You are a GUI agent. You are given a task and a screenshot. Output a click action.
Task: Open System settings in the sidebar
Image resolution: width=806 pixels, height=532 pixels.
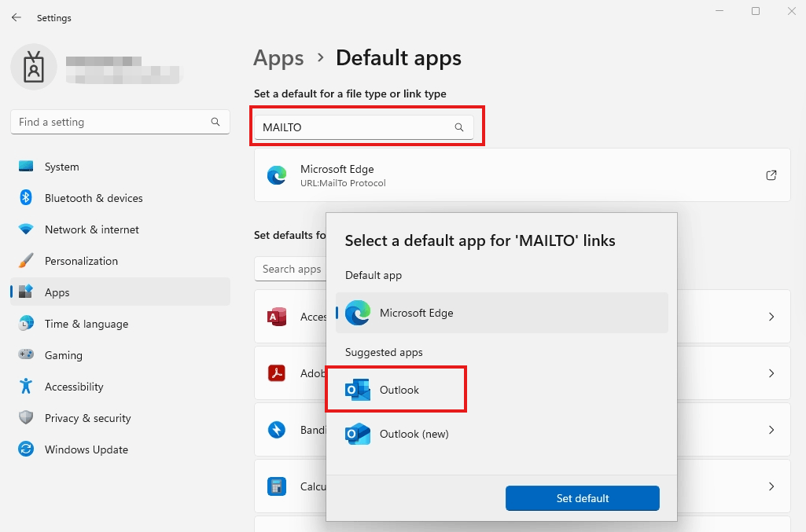click(61, 167)
